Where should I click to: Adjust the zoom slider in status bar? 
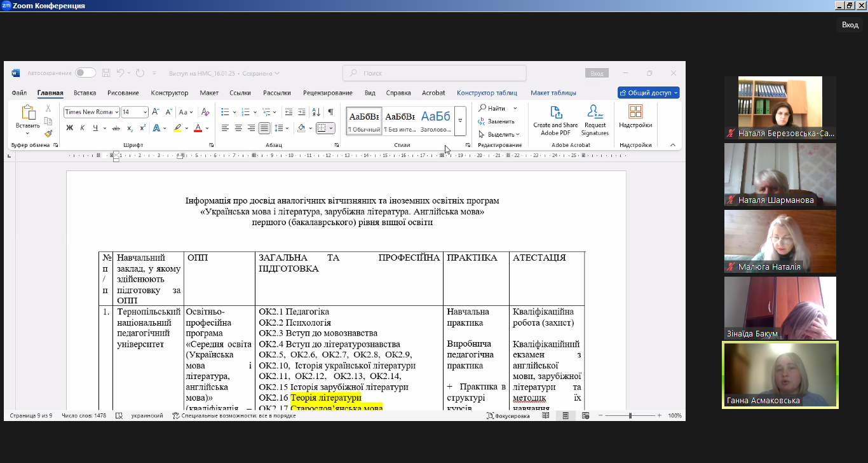click(x=630, y=415)
